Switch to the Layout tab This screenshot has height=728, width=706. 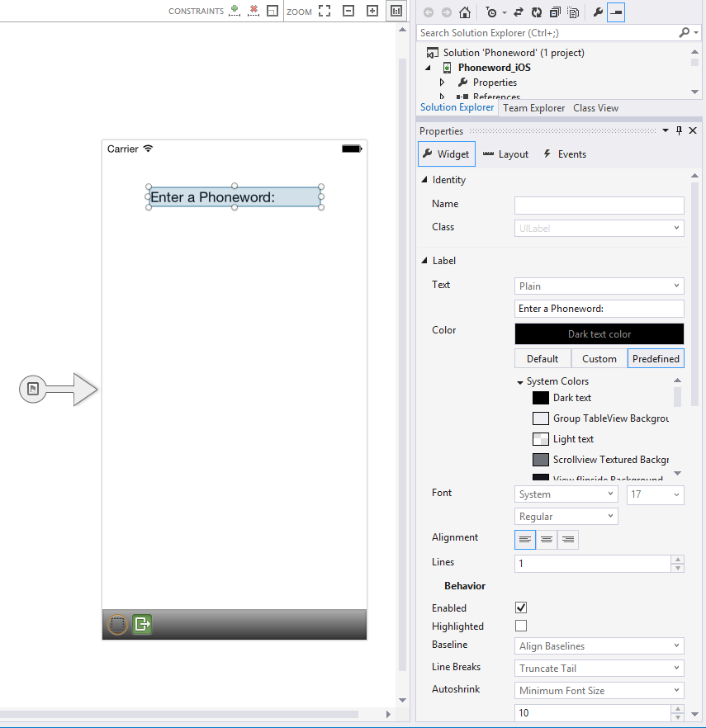tap(505, 154)
